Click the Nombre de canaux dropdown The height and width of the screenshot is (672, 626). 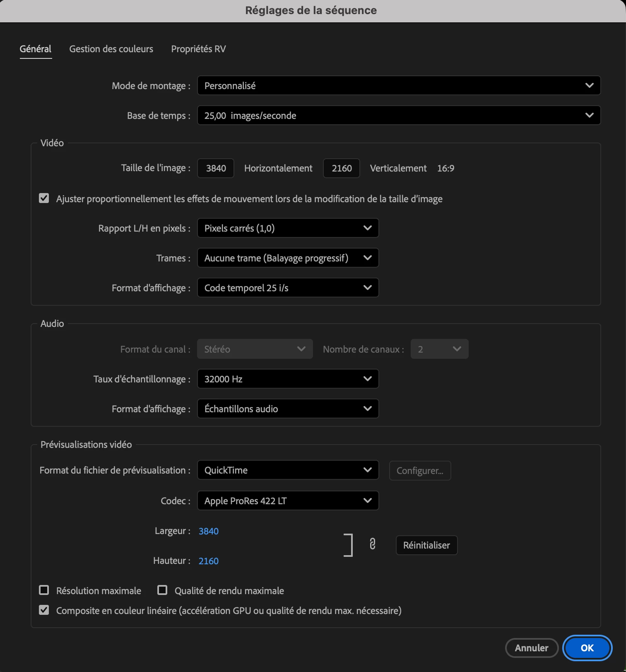pyautogui.click(x=440, y=349)
